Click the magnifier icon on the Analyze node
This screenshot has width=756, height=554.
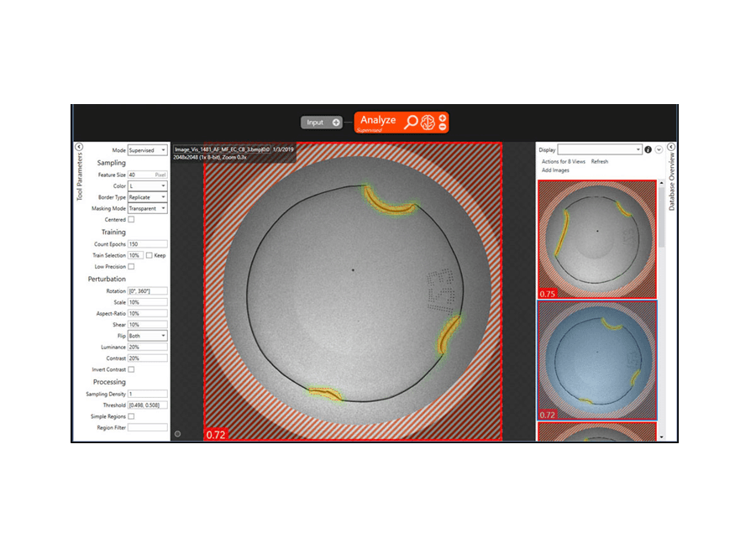pyautogui.click(x=411, y=123)
